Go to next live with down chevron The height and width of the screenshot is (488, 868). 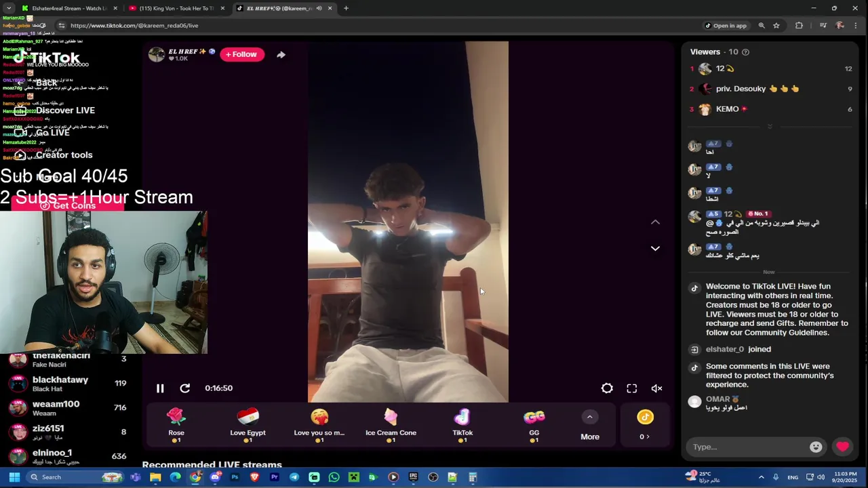click(x=655, y=248)
